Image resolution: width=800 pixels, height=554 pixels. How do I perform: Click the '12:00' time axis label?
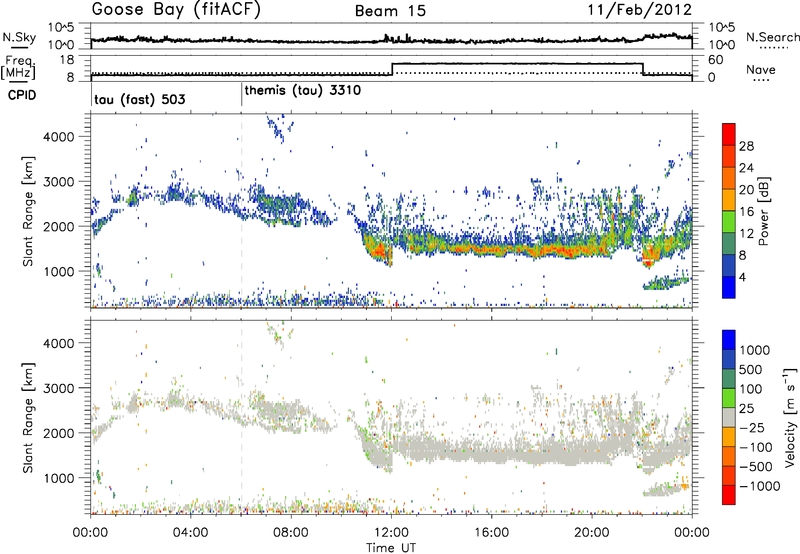391,533
